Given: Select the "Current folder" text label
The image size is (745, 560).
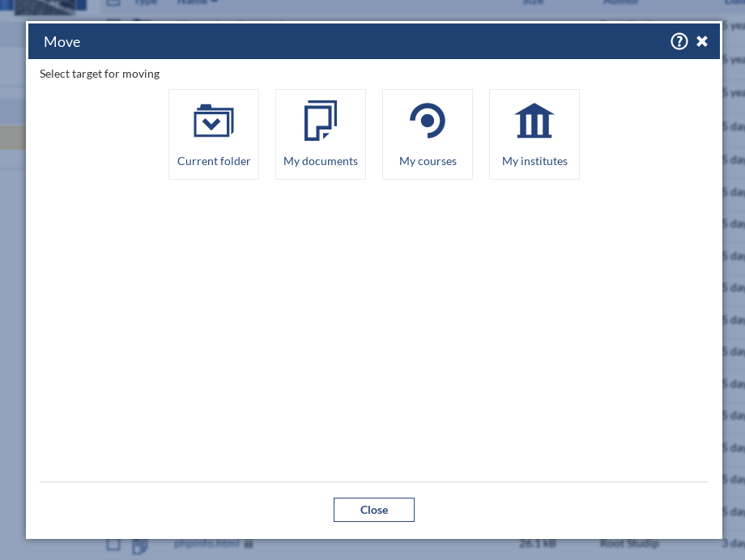Looking at the screenshot, I should (x=214, y=161).
